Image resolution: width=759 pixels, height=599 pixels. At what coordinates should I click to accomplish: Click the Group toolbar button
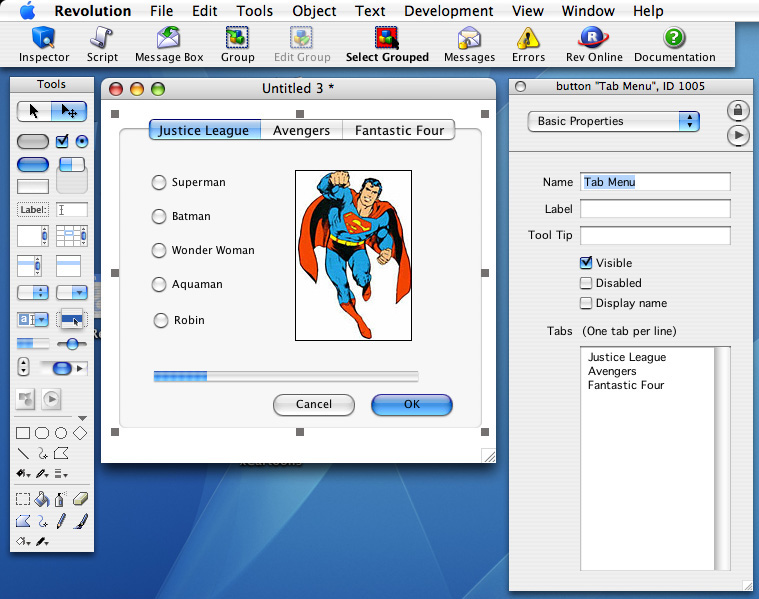point(238,45)
